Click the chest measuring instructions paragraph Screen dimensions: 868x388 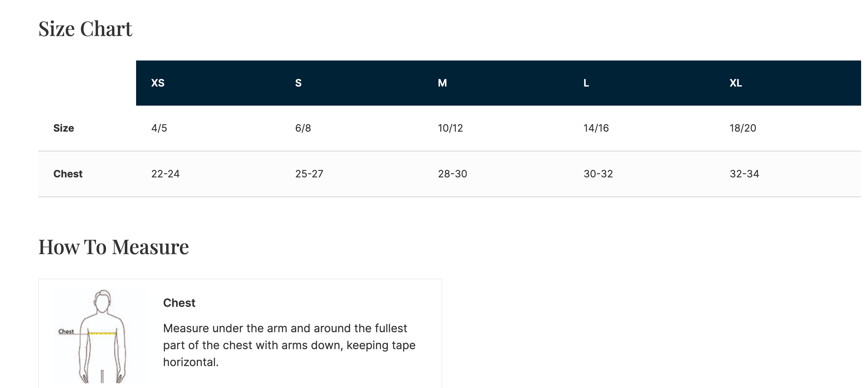click(x=289, y=345)
